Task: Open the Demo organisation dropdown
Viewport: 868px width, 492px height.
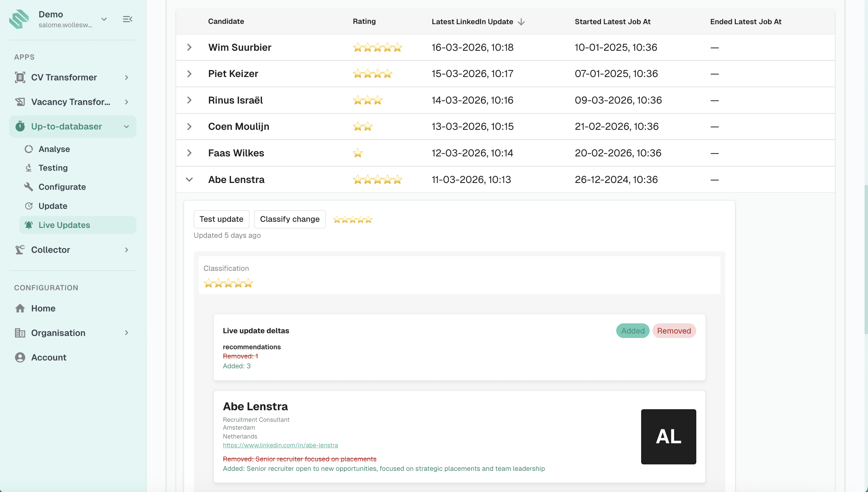Action: 104,19
